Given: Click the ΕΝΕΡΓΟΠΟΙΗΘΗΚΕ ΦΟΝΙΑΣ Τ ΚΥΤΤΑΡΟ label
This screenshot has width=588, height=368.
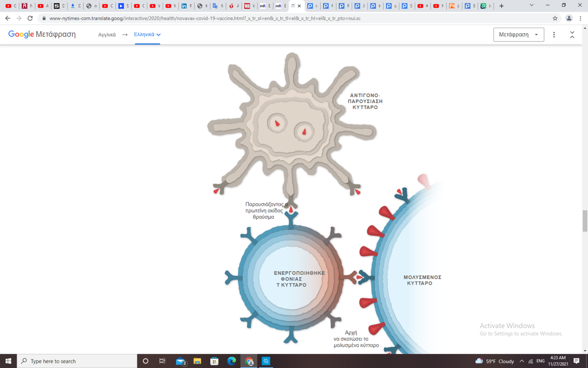Looking at the screenshot, I should [x=299, y=279].
